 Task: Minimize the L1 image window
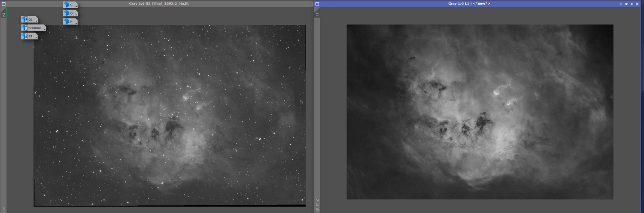pos(621,3)
